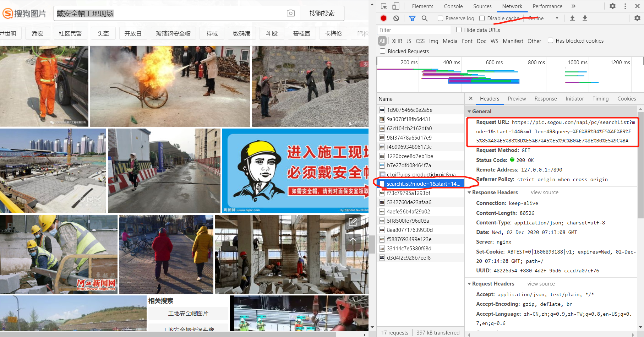Import a HAR file
The image size is (644, 337).
572,18
